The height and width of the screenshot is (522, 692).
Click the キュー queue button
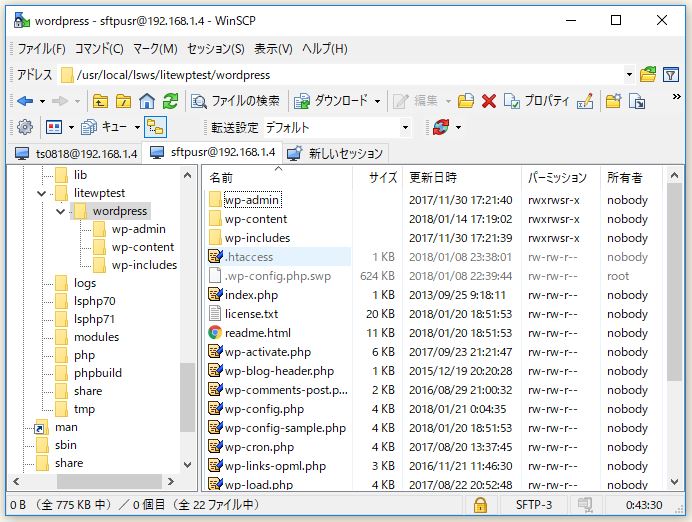click(x=104, y=128)
